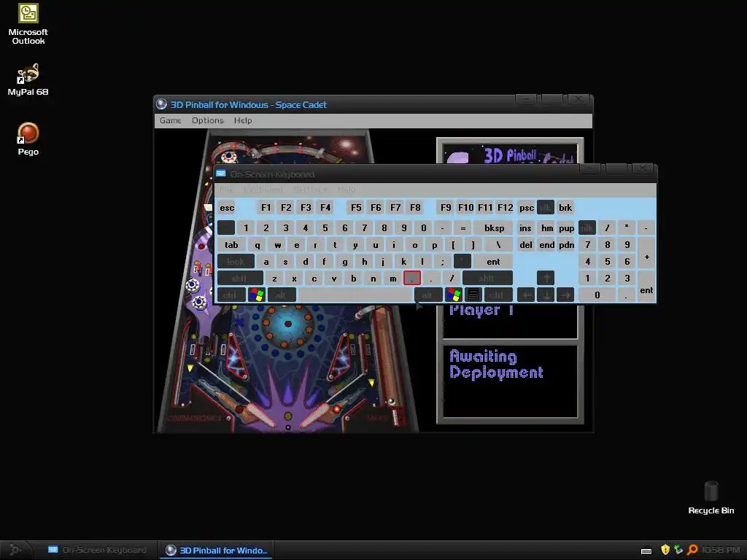This screenshot has width=747, height=560.
Task: Open On-Screen Keyboard File menu
Action: click(226, 190)
